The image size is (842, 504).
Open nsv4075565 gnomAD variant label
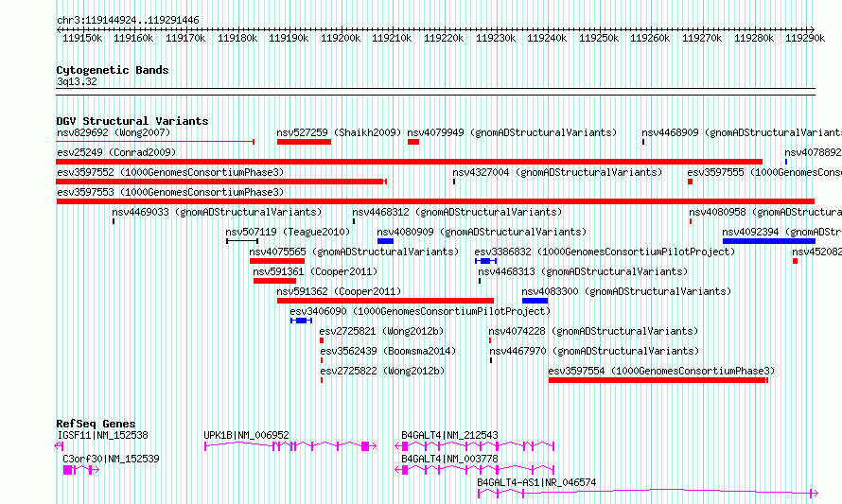[x=355, y=252]
